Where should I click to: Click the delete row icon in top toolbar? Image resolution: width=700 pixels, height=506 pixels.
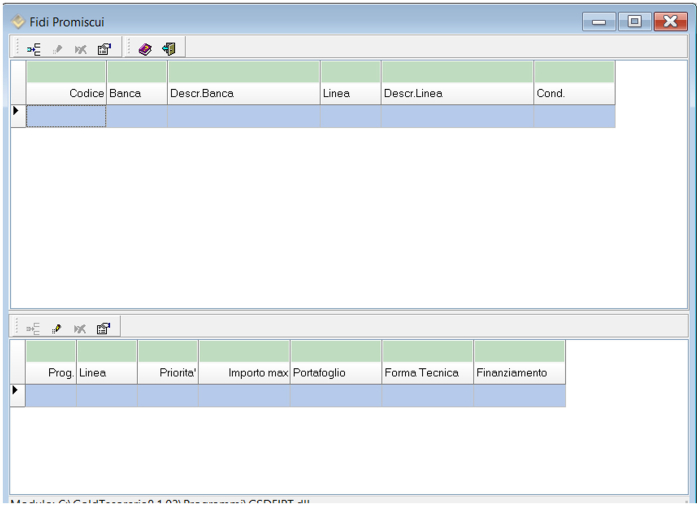[80, 48]
